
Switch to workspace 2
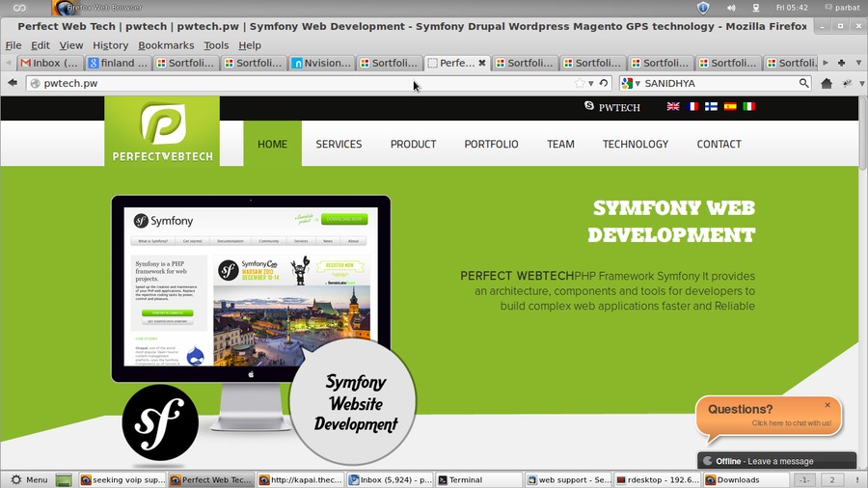(x=831, y=479)
